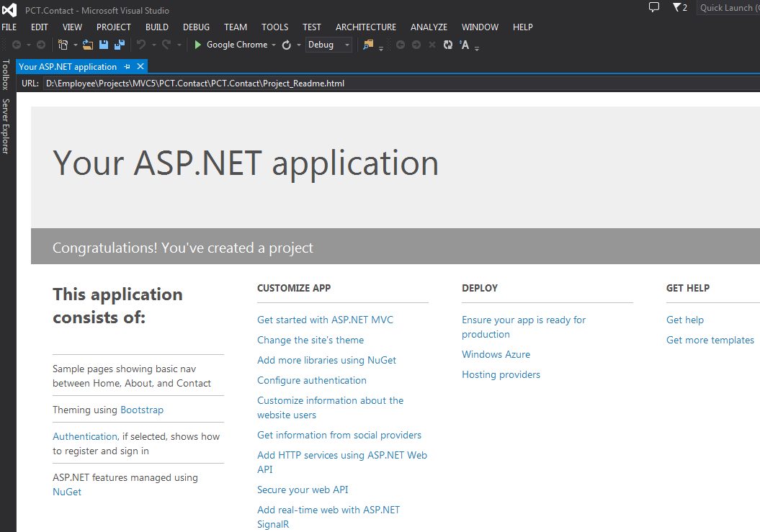Open the Toolbox side panel tab
This screenshot has height=532, width=760.
(x=6, y=74)
